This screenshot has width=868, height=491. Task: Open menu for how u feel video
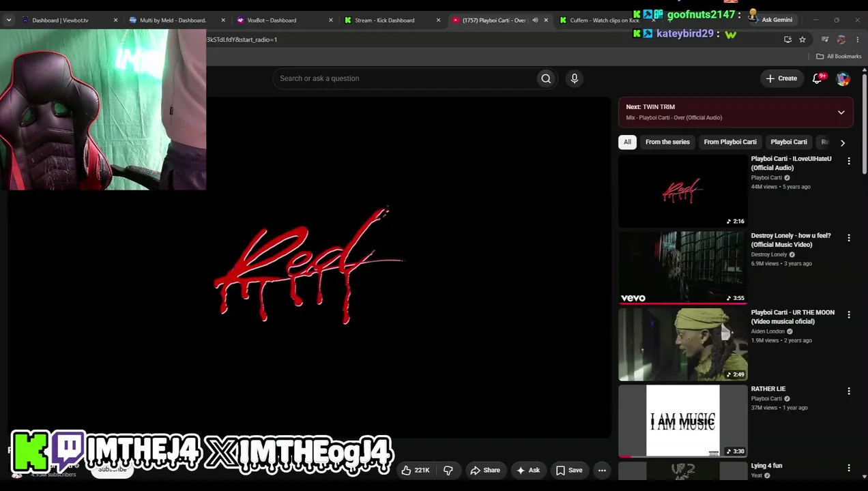pos(849,238)
